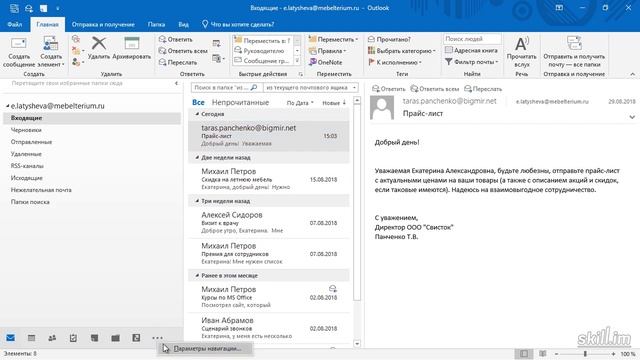The image size is (640, 360).
Task: Open Иван Абрамов email
Action: tap(269, 328)
